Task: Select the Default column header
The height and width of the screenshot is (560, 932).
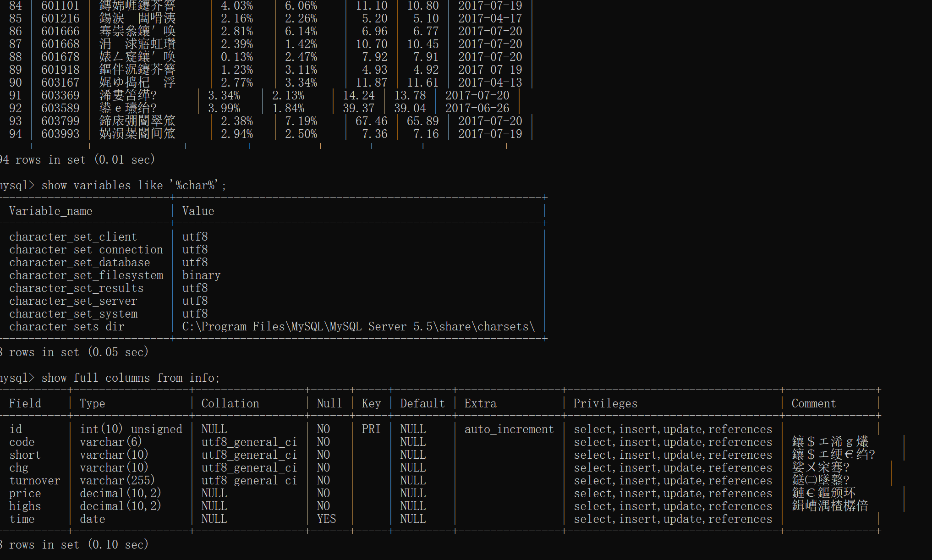Action: tap(422, 404)
